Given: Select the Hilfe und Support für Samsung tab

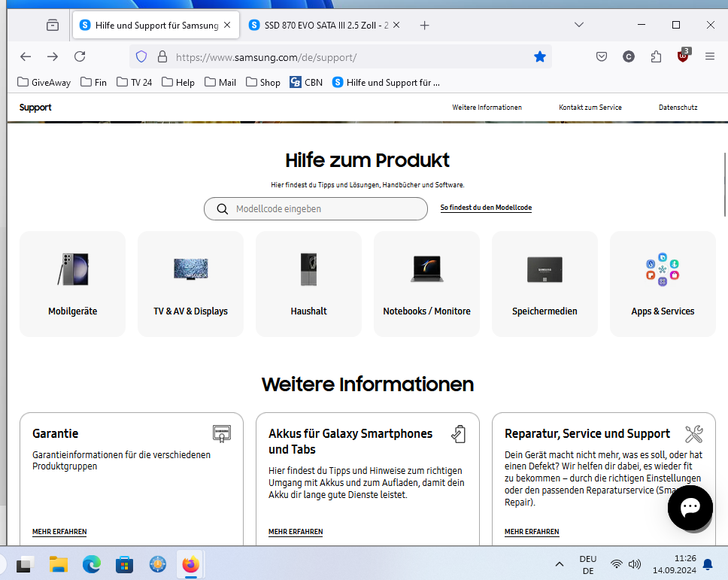Looking at the screenshot, I should pos(156,25).
